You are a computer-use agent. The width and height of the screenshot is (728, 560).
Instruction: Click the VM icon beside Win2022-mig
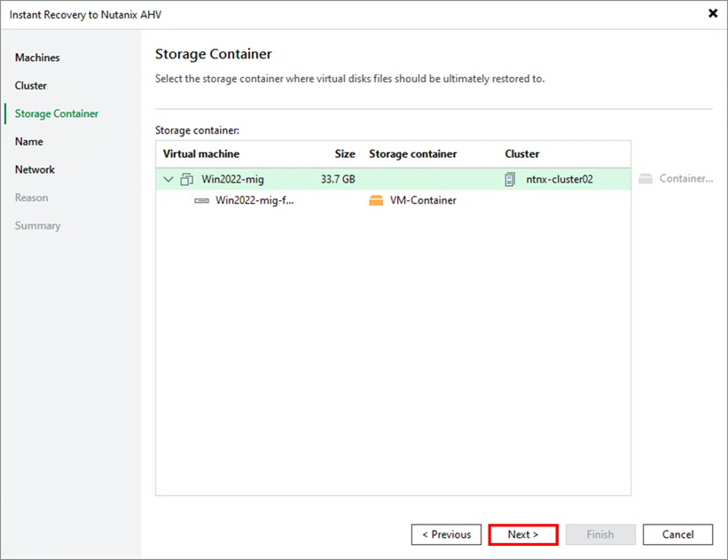(186, 179)
